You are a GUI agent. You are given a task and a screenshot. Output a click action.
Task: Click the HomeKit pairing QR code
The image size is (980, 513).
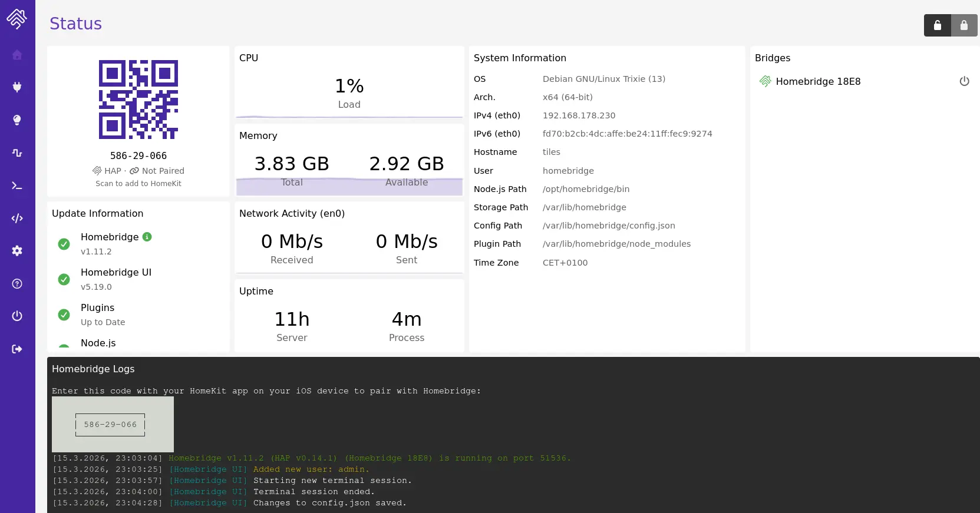click(x=138, y=100)
